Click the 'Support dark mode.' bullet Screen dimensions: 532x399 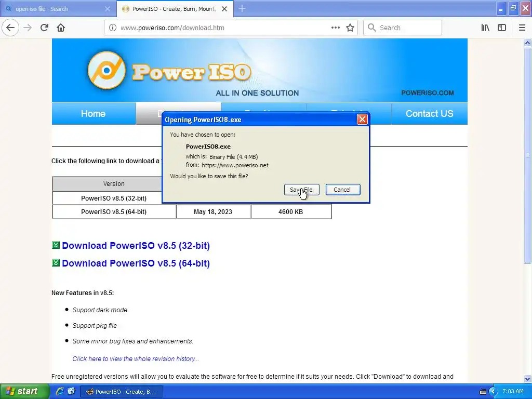100,310
